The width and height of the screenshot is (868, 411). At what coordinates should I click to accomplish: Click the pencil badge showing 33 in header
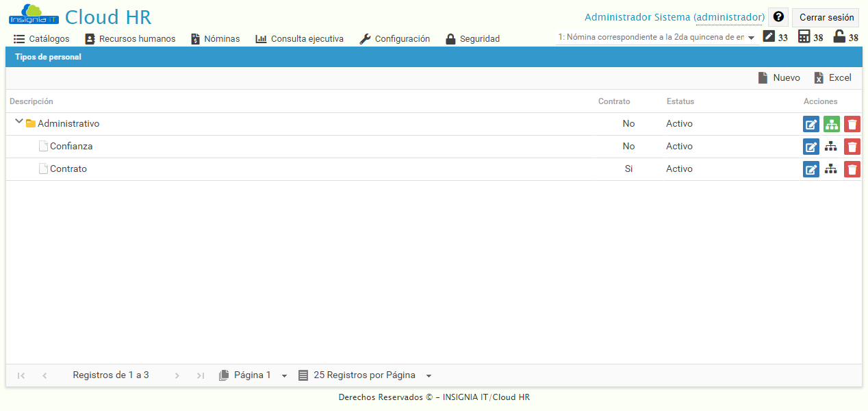(x=770, y=37)
